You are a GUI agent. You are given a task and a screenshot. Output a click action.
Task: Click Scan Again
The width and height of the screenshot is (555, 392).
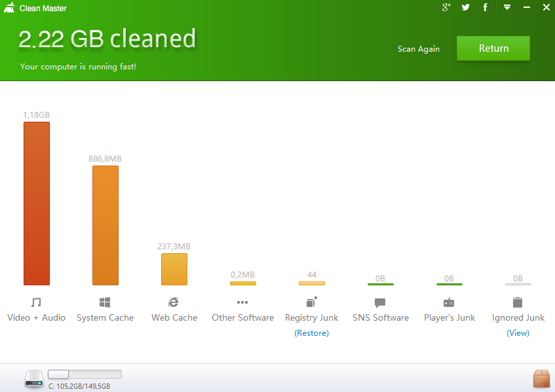[419, 49]
